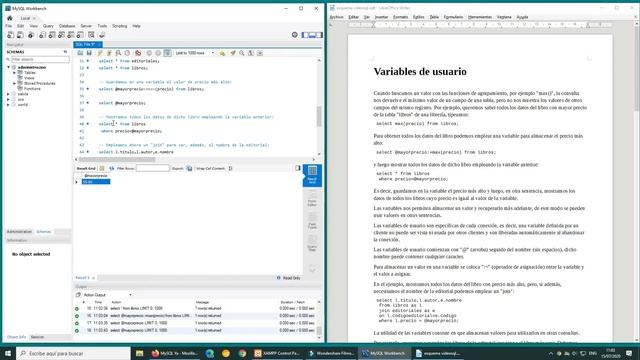This screenshot has height=360, width=640.
Task: Click the open SQL script file icon in main toolbar
Action: pyautogui.click(x=20, y=35)
